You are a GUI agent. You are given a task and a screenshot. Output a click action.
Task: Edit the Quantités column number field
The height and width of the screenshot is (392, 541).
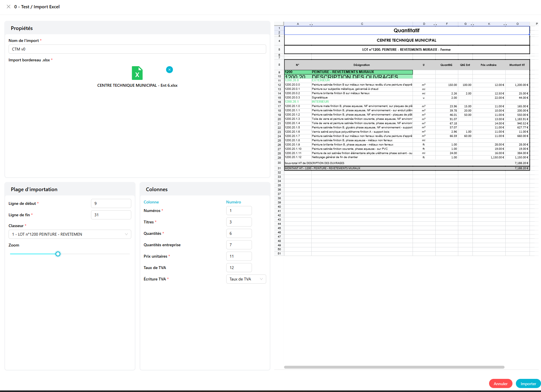(x=239, y=233)
